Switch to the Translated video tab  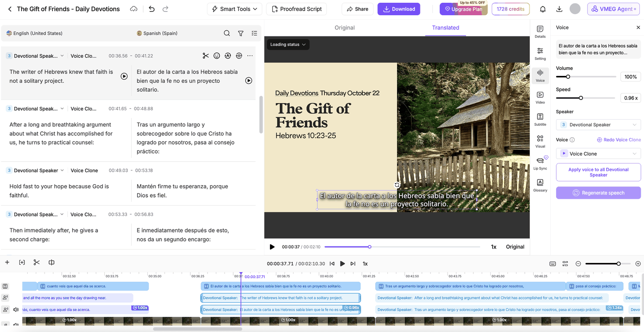tap(445, 28)
